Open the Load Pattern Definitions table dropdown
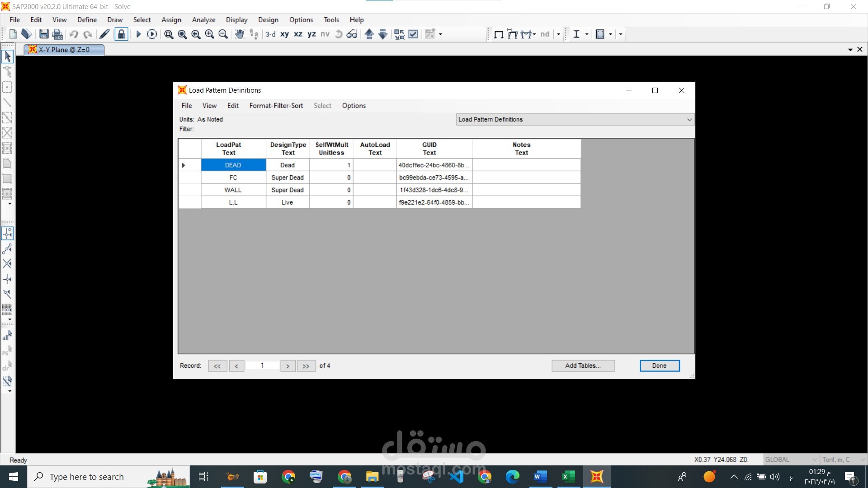This screenshot has width=868, height=488. coord(689,119)
